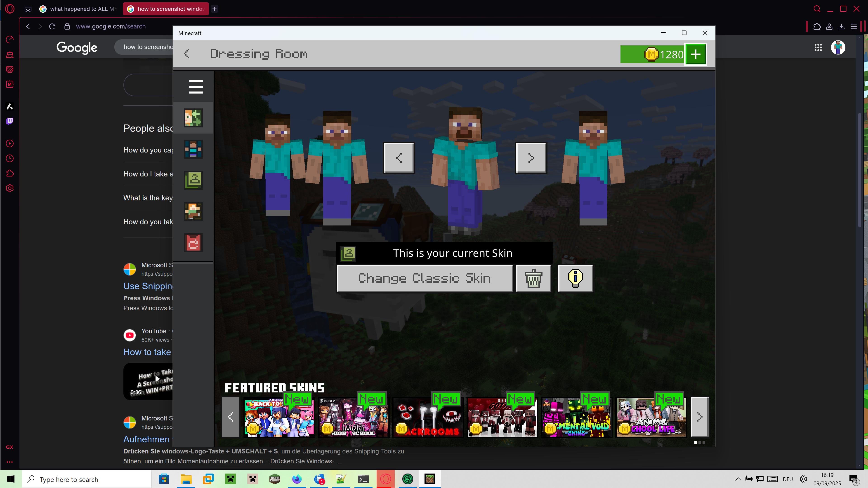This screenshot has width=868, height=488.
Task: Select the red capes sidebar icon
Action: pos(193,242)
